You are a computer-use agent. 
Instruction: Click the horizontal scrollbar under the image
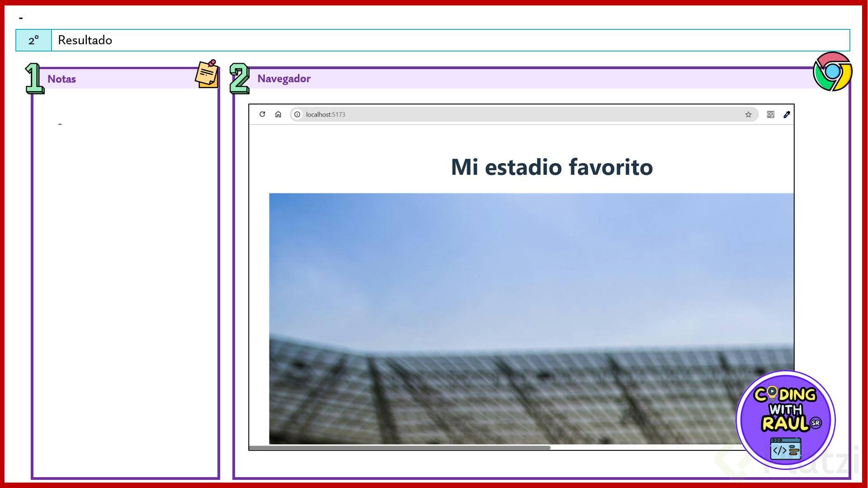400,448
